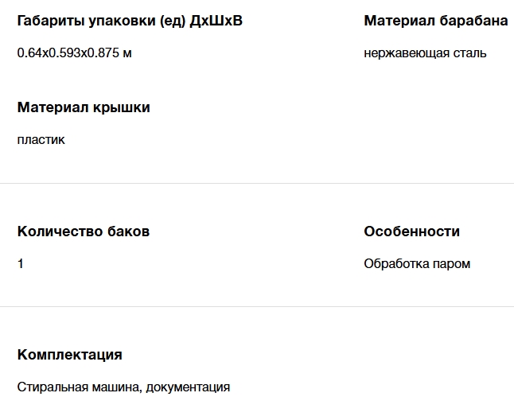Click the "Обработка паром" feature text
The image size is (514, 420).
tap(417, 264)
